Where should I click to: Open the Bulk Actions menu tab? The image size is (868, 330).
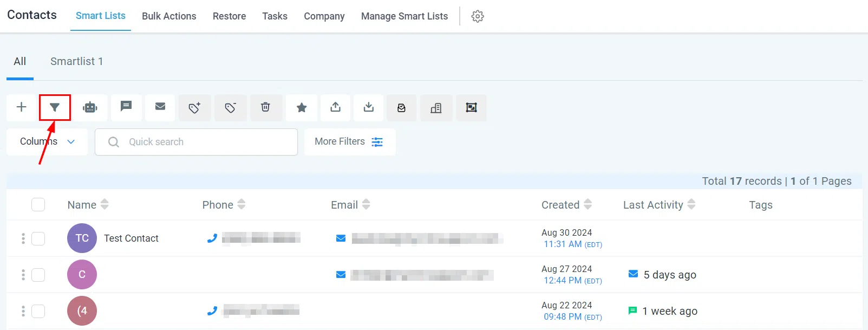coord(169,16)
